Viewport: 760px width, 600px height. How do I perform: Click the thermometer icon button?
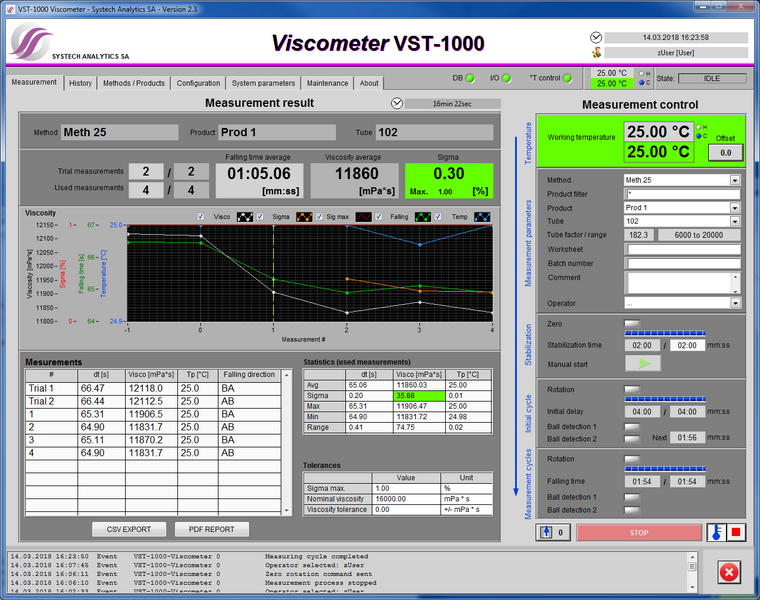tap(716, 533)
